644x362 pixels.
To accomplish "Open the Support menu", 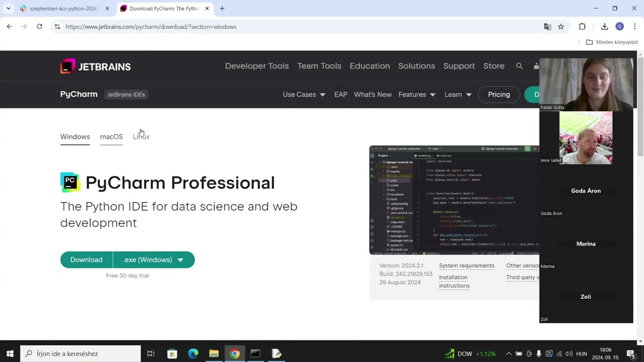I will (459, 66).
